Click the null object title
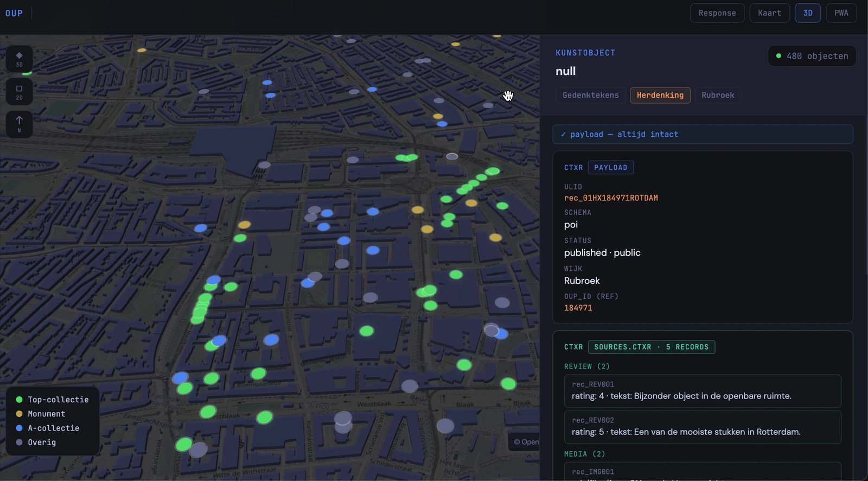The height and width of the screenshot is (481, 868). tap(565, 71)
